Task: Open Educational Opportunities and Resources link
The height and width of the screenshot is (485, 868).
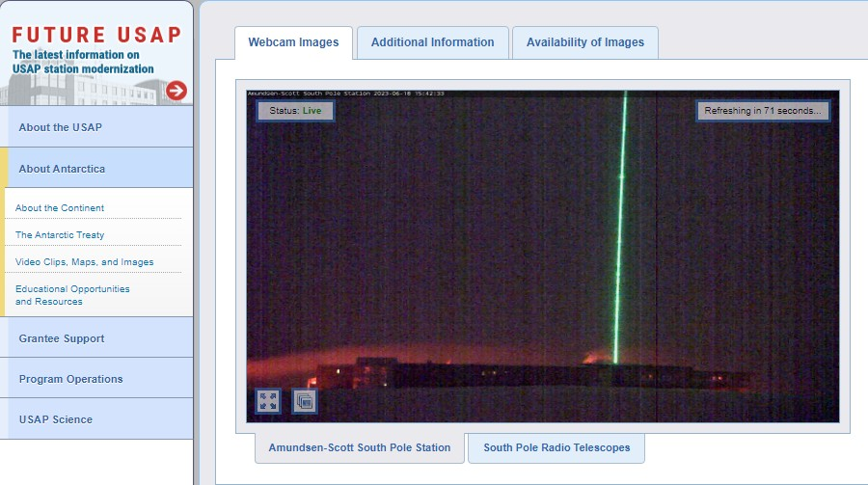Action: coord(72,295)
